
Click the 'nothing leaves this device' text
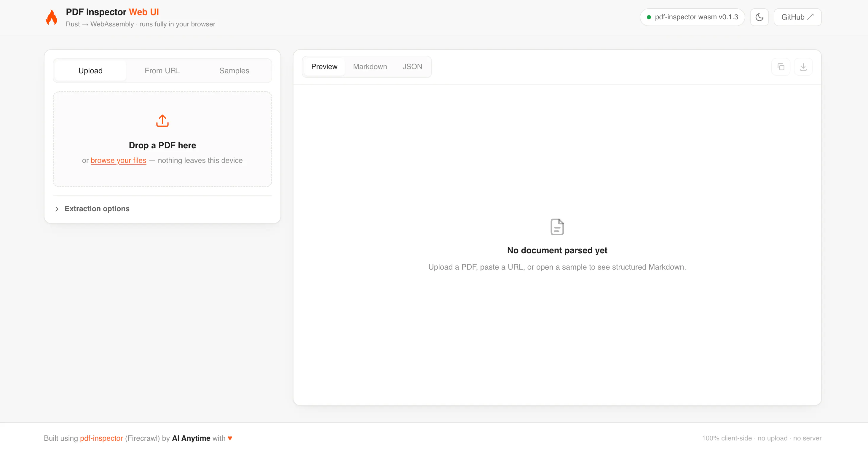pos(200,160)
